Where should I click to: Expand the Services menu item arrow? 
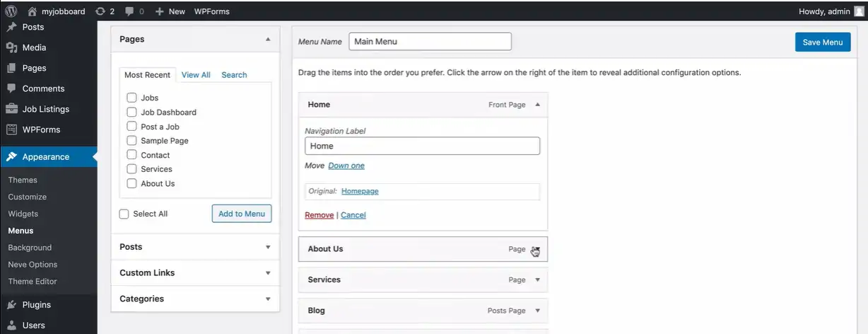tap(537, 280)
